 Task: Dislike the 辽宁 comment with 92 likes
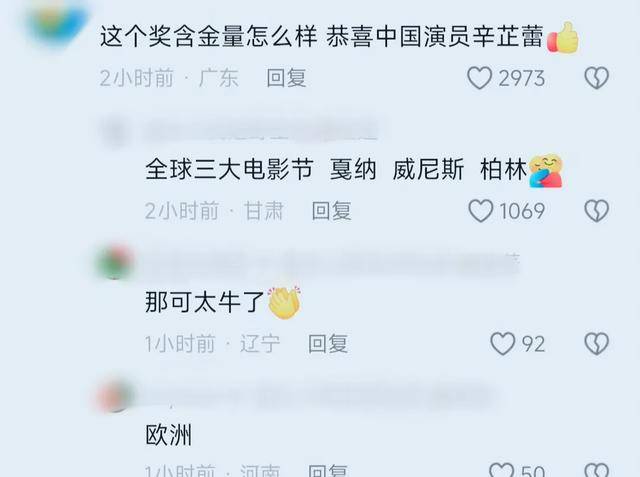pos(596,344)
